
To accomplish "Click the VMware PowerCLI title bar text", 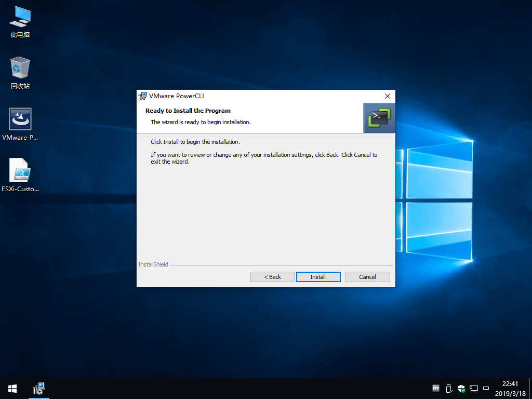I will (176, 96).
